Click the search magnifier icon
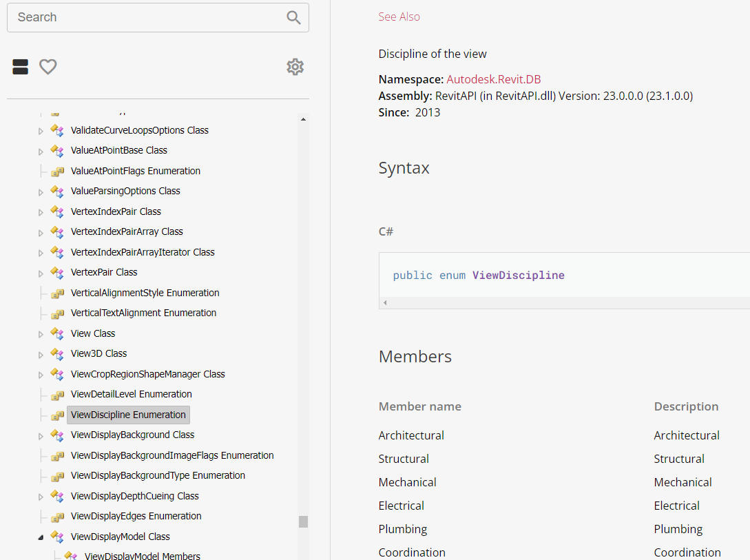 coord(293,18)
